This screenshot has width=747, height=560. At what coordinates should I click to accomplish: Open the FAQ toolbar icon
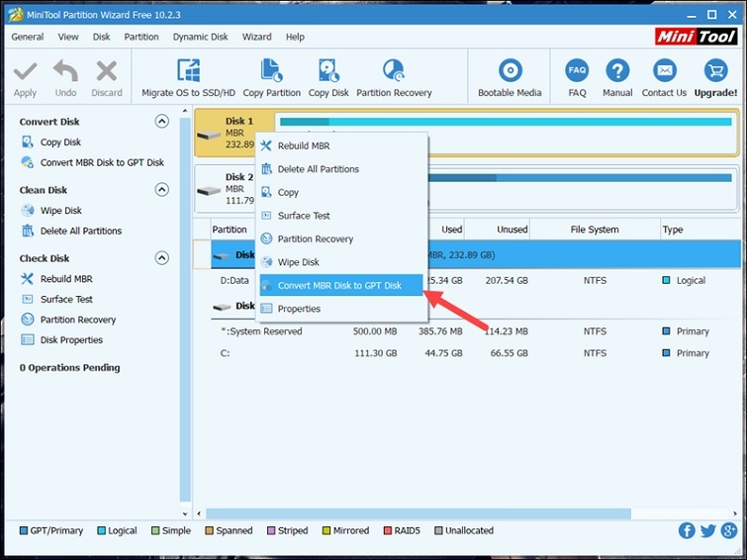click(x=577, y=72)
